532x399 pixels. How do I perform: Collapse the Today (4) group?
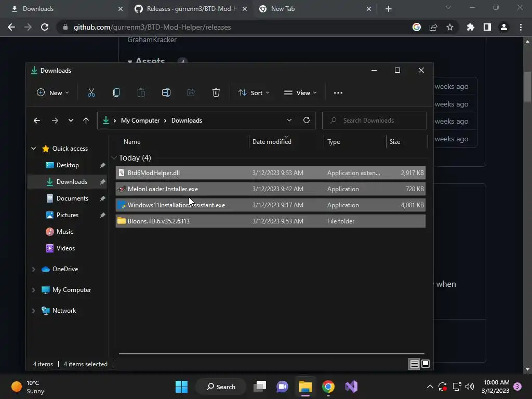tap(114, 158)
